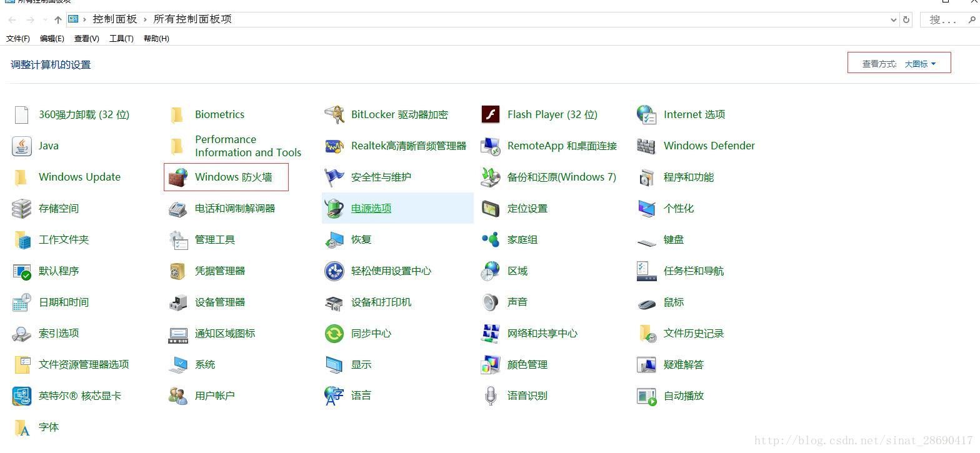Open the 默认程序 icon
This screenshot has width=980, height=453.
pyautogui.click(x=21, y=271)
